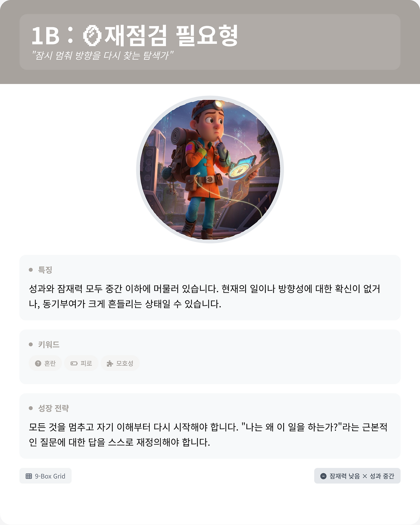Select the 피로 keyword tag

pyautogui.click(x=81, y=363)
